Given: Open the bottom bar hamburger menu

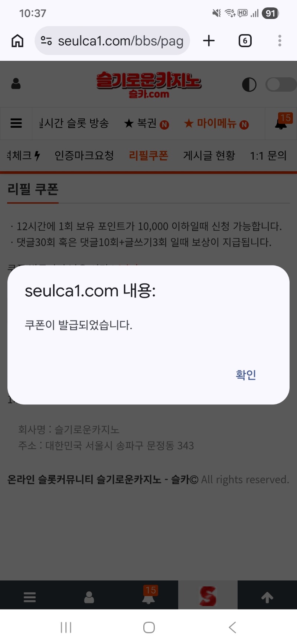Looking at the screenshot, I should coord(30,597).
